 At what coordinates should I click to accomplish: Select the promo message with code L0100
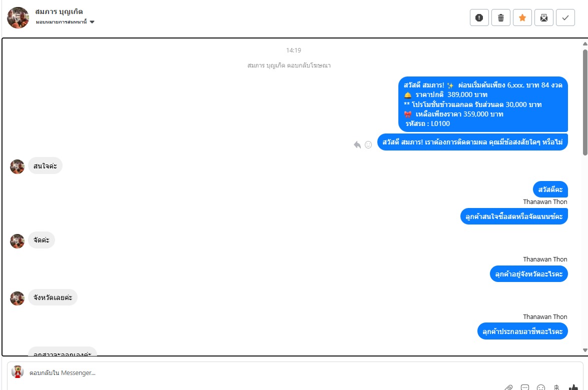pos(483,104)
